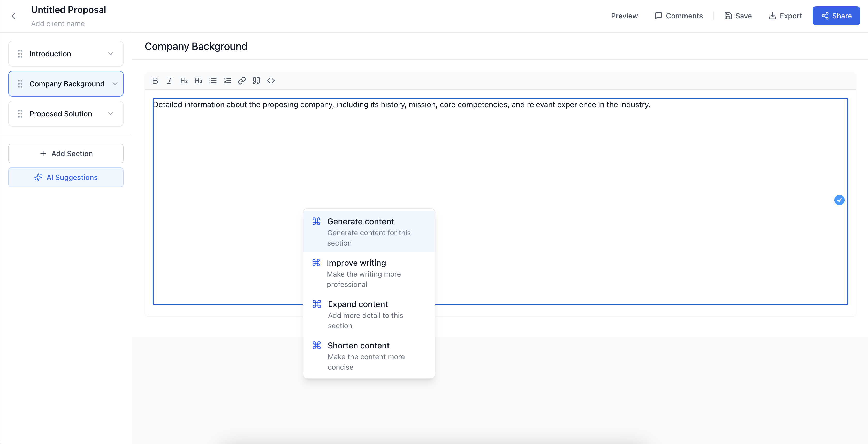
Task: Insert a code block
Action: point(271,81)
